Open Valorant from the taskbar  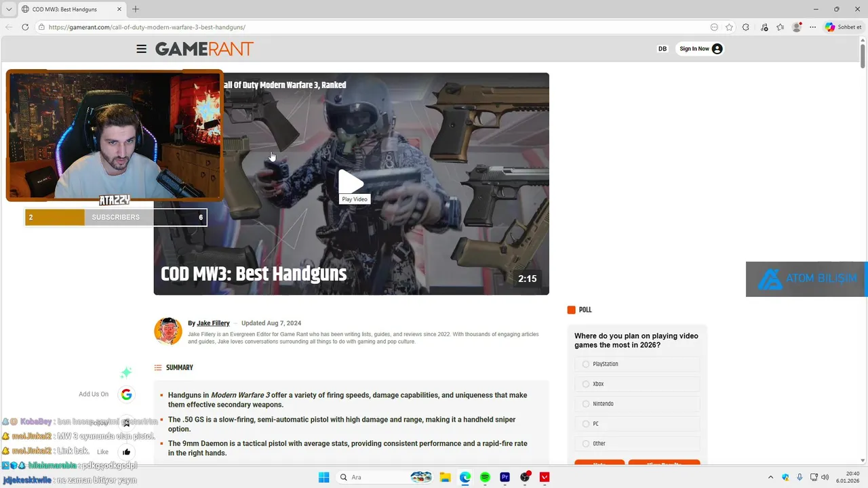(x=544, y=477)
